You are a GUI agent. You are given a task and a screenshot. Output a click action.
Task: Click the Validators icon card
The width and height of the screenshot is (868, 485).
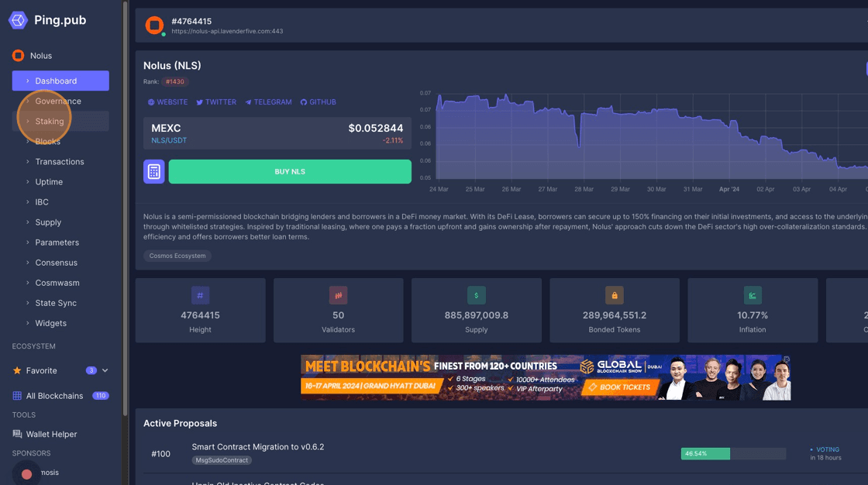(338, 295)
